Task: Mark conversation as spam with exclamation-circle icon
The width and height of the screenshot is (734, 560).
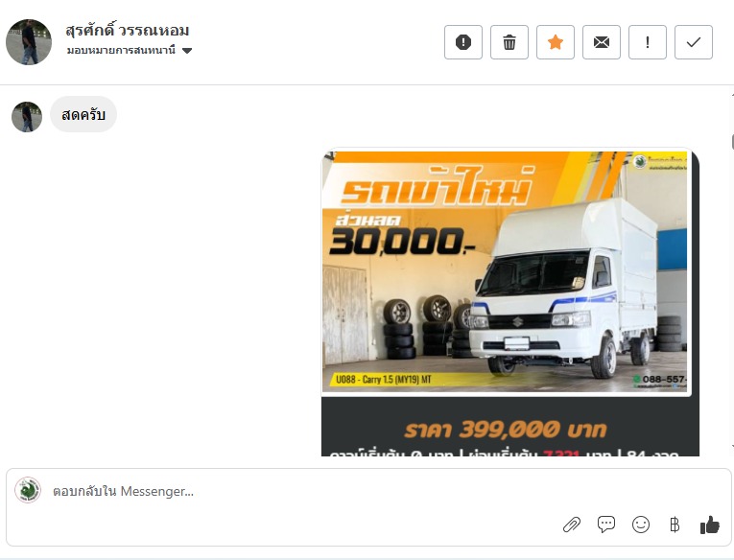Action: (463, 42)
